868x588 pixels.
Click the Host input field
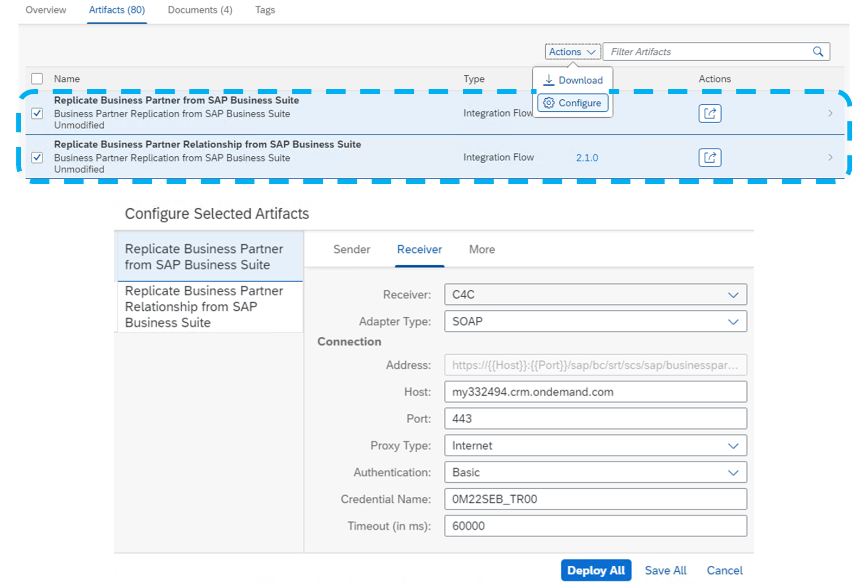pos(596,392)
